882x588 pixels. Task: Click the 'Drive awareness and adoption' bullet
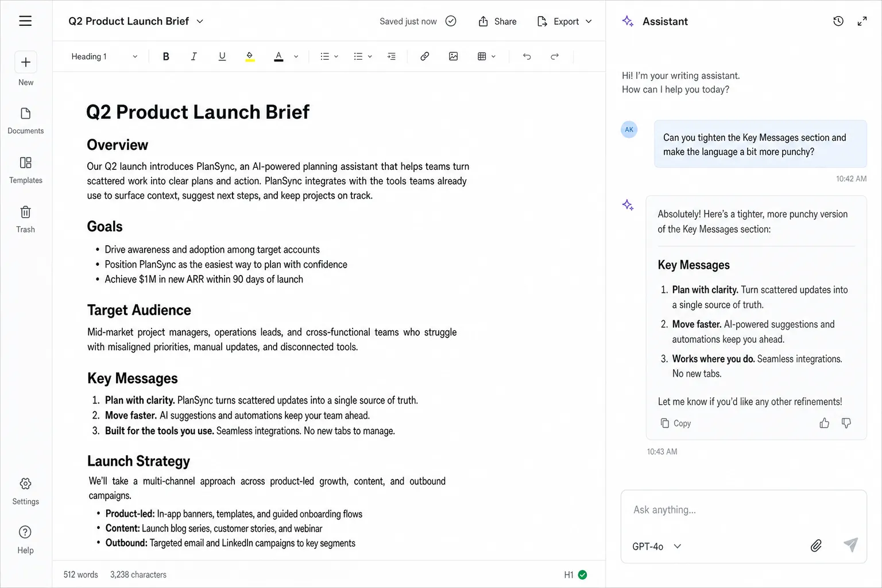click(212, 250)
